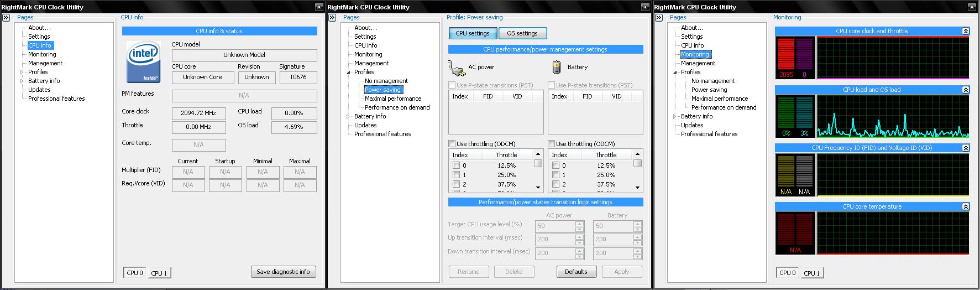The height and width of the screenshot is (290, 980).
Task: Enable AC power Use P-state transitions checkbox
Action: (452, 85)
